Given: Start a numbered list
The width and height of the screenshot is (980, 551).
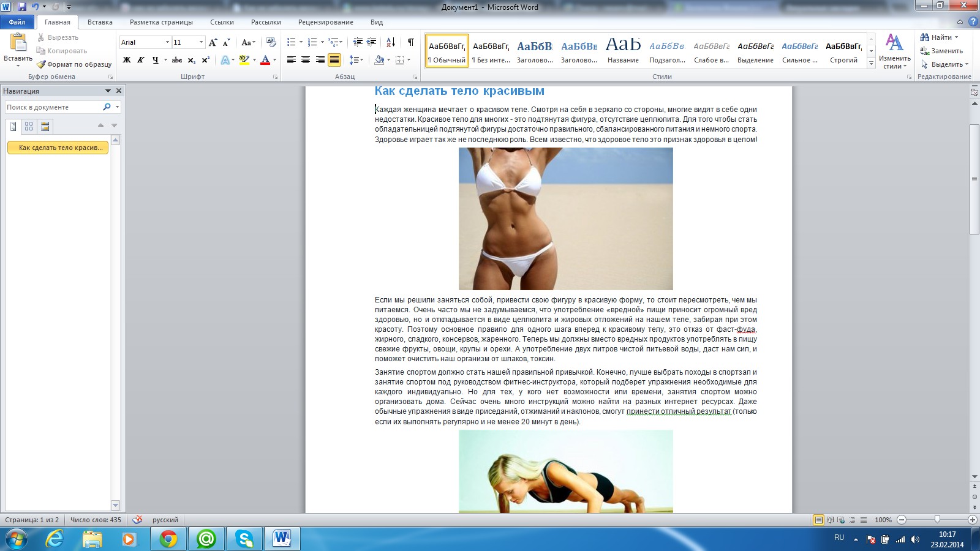Looking at the screenshot, I should (x=312, y=42).
